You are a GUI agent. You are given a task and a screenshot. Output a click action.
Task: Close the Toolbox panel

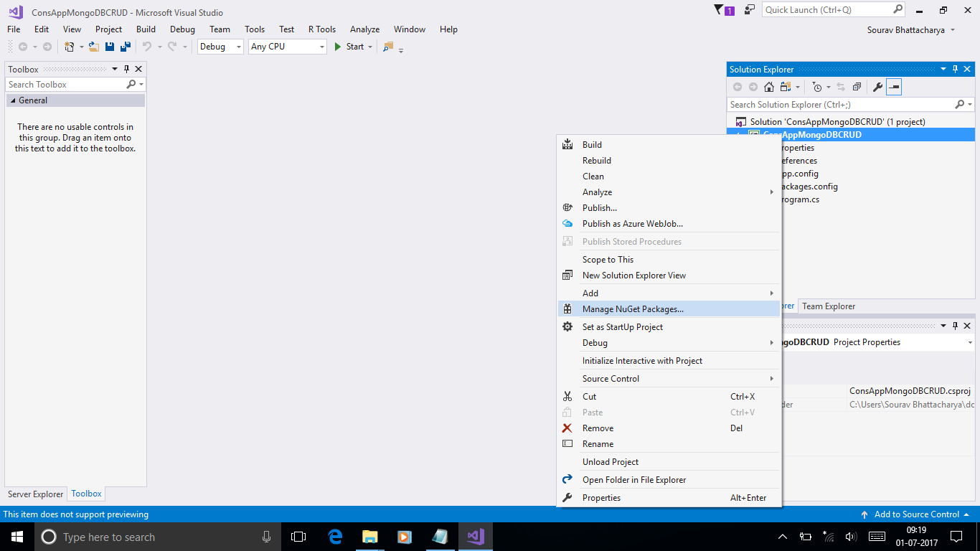[138, 69]
